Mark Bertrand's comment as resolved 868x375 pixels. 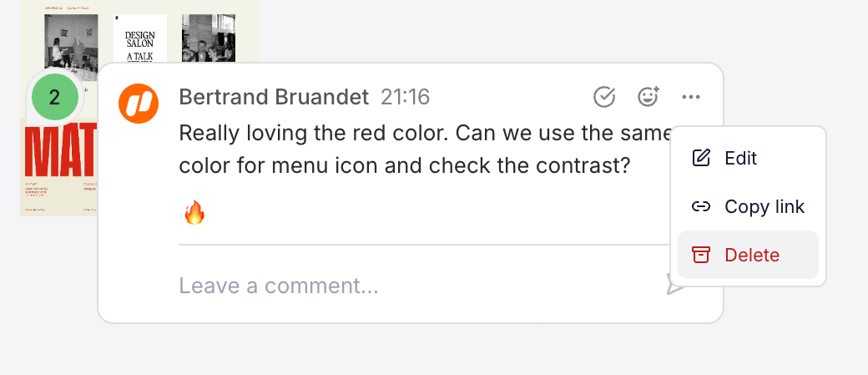point(604,98)
